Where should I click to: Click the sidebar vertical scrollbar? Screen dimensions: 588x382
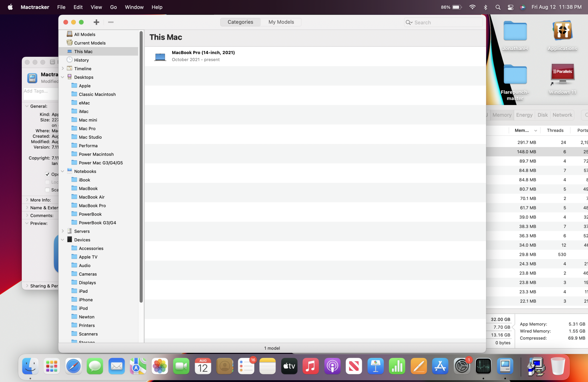pos(141,165)
